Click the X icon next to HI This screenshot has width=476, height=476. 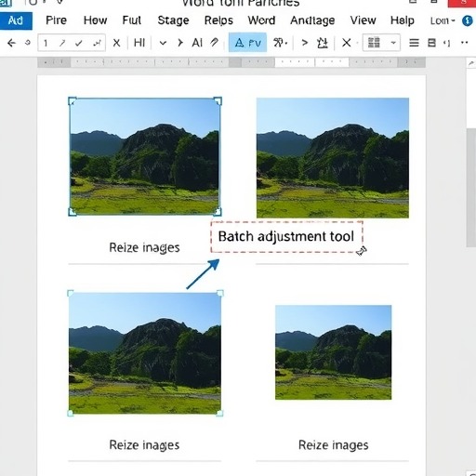click(116, 43)
